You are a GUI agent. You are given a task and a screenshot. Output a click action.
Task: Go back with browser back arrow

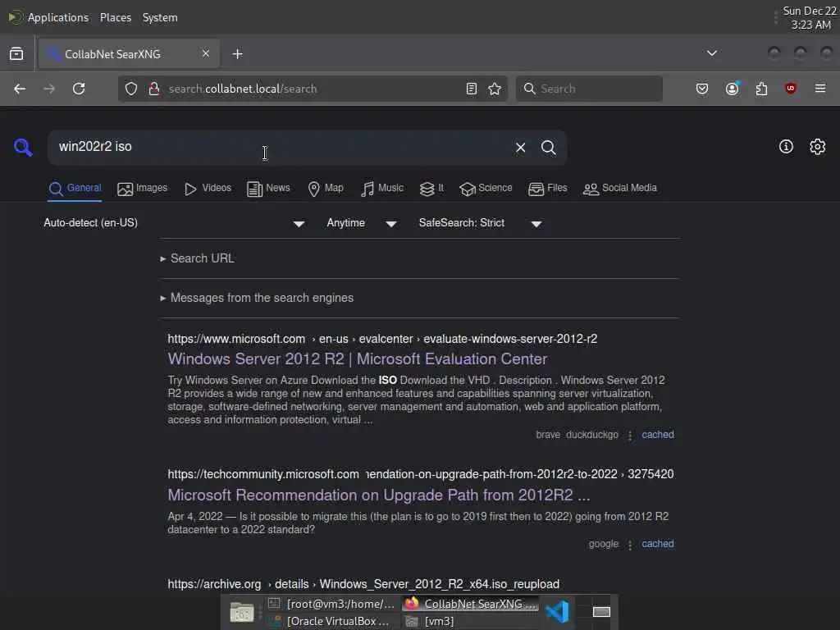click(x=20, y=89)
